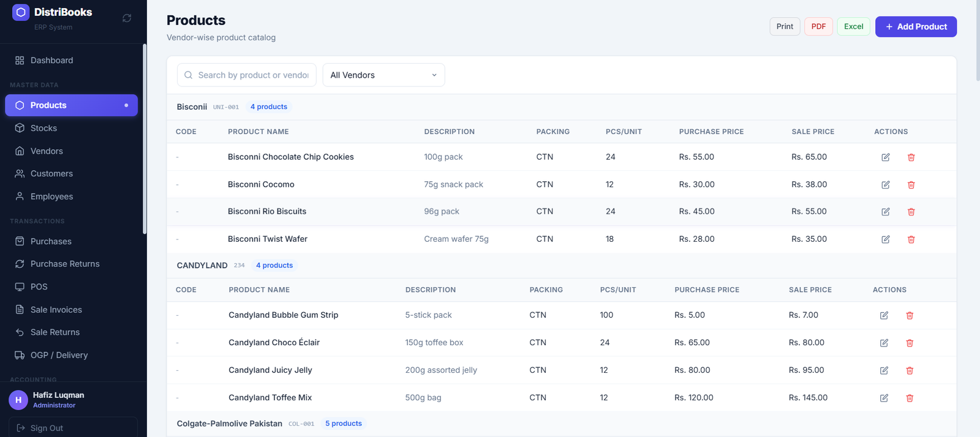The height and width of the screenshot is (437, 980).
Task: Click the Vendors home icon
Action: point(20,151)
